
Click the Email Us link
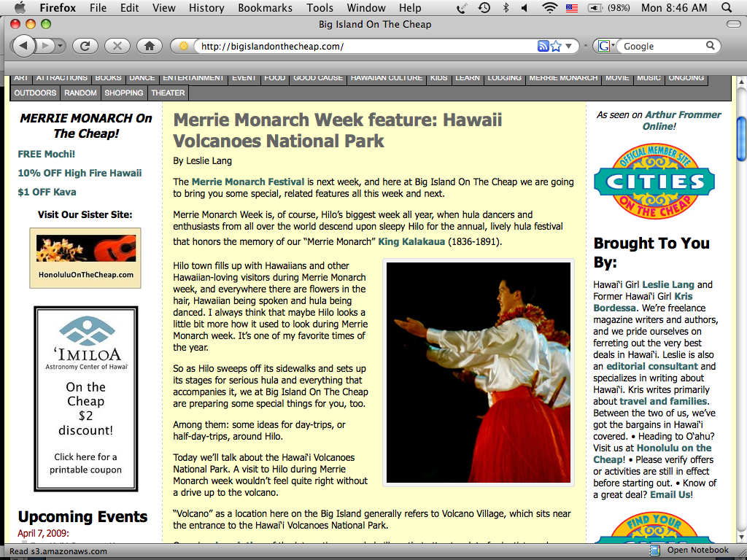click(x=670, y=494)
